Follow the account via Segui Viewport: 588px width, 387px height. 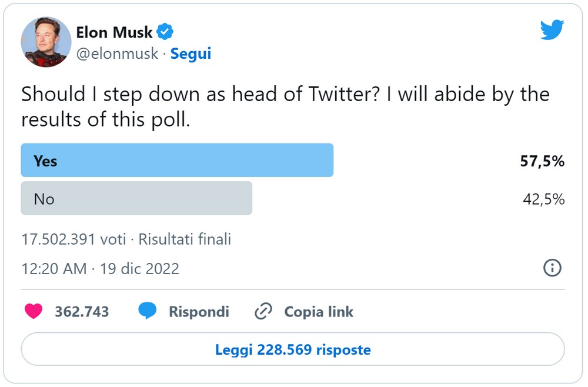point(191,54)
